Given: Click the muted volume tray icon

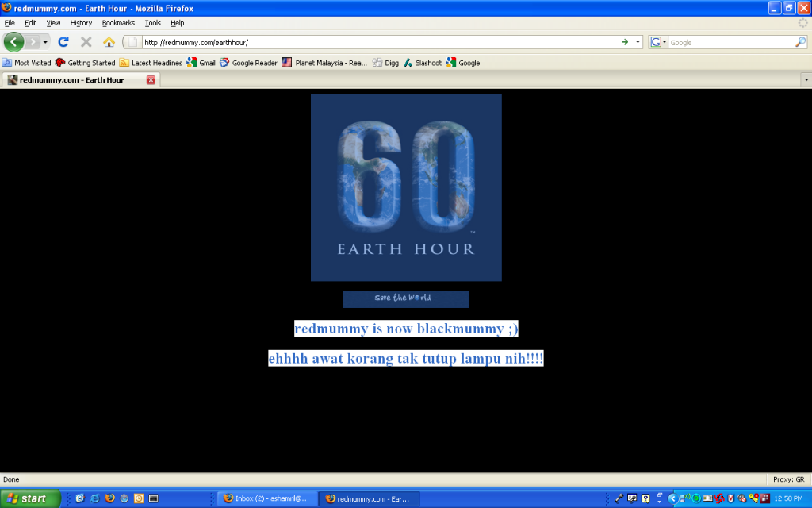Looking at the screenshot, I should (741, 498).
